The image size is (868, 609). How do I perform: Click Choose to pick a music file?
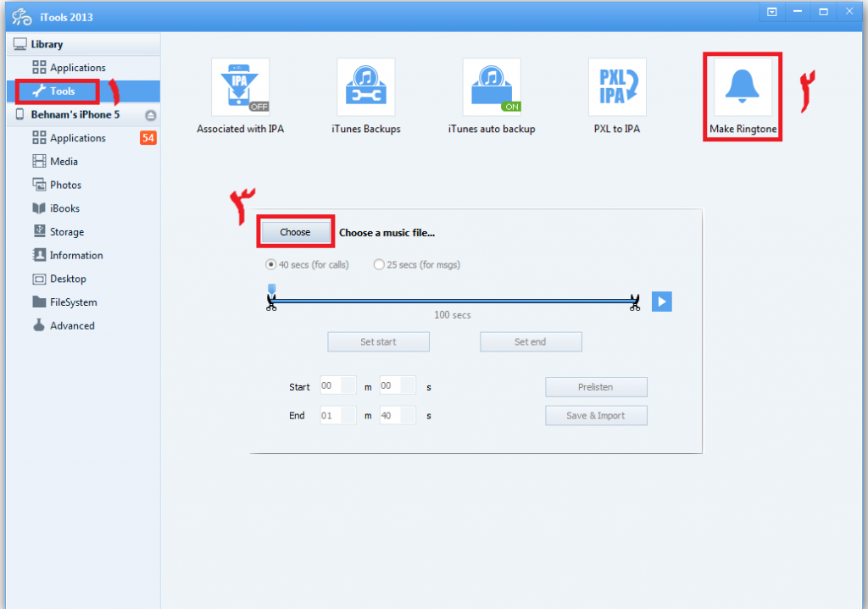(x=296, y=232)
